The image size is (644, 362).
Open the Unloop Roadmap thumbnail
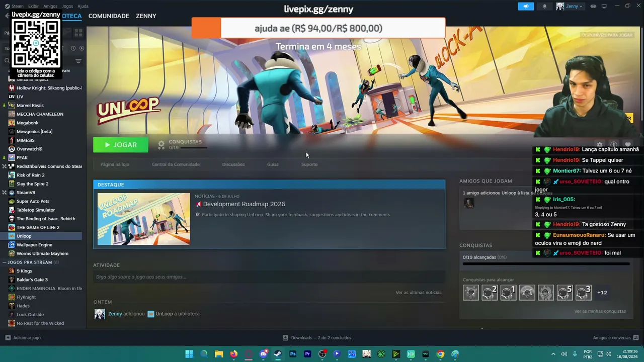point(144,219)
